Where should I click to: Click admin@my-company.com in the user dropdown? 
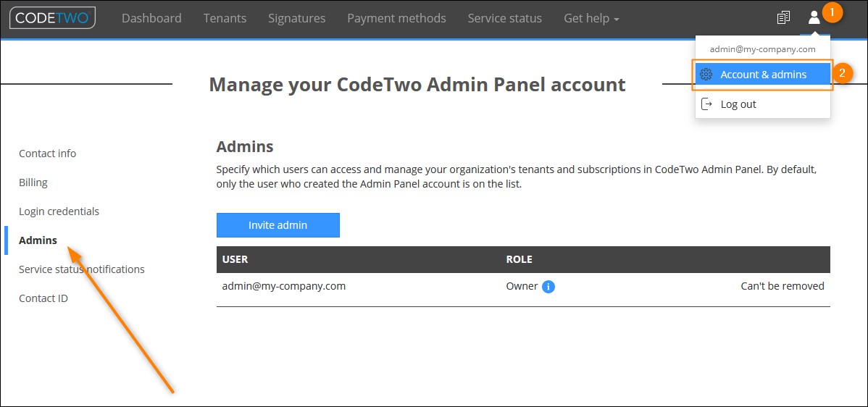763,49
